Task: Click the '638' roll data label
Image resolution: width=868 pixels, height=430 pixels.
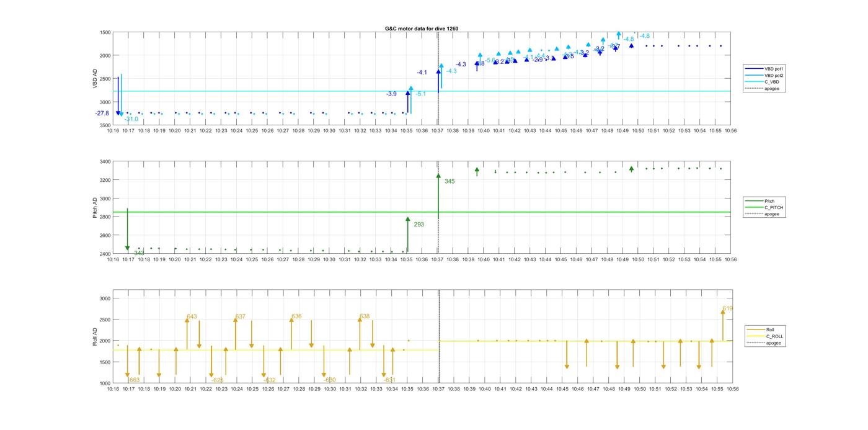Action: coord(365,316)
